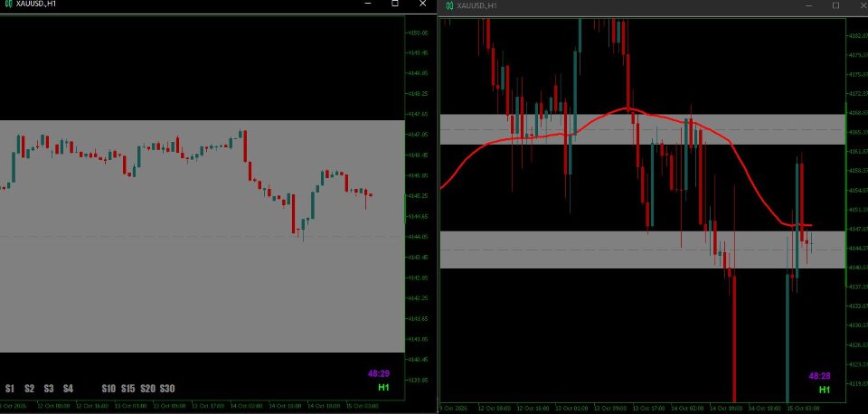
Task: Minimize the left XAUUSD chart window
Action: 368,4
